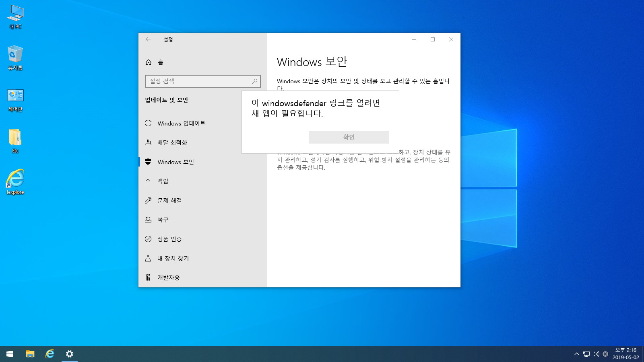The width and height of the screenshot is (644, 362).
Task: Open the Windows Start menu
Action: click(10, 354)
